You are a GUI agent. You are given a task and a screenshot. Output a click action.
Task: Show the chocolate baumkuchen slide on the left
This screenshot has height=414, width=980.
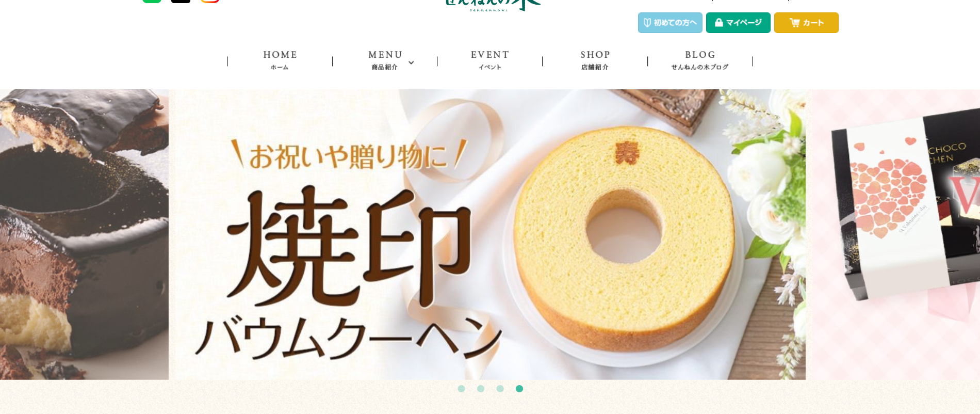(84, 235)
